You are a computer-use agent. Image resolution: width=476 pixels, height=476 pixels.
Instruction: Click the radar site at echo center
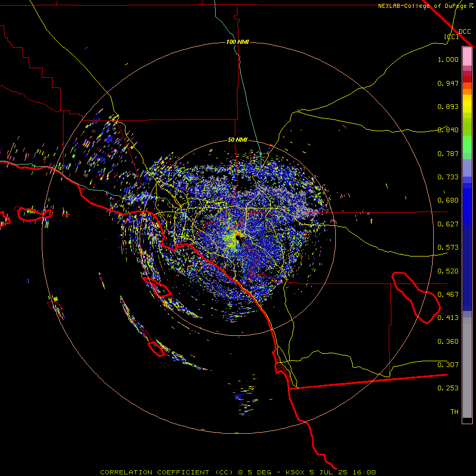237,237
